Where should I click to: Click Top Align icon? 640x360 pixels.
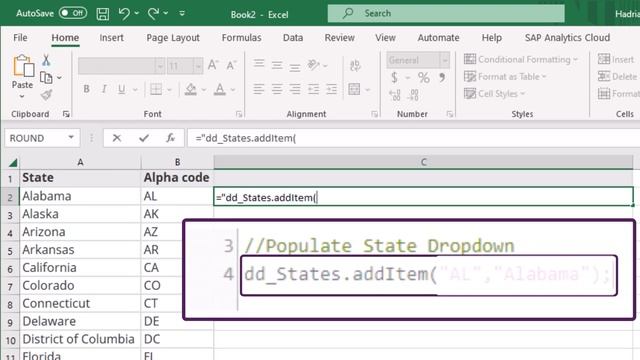tap(258, 64)
